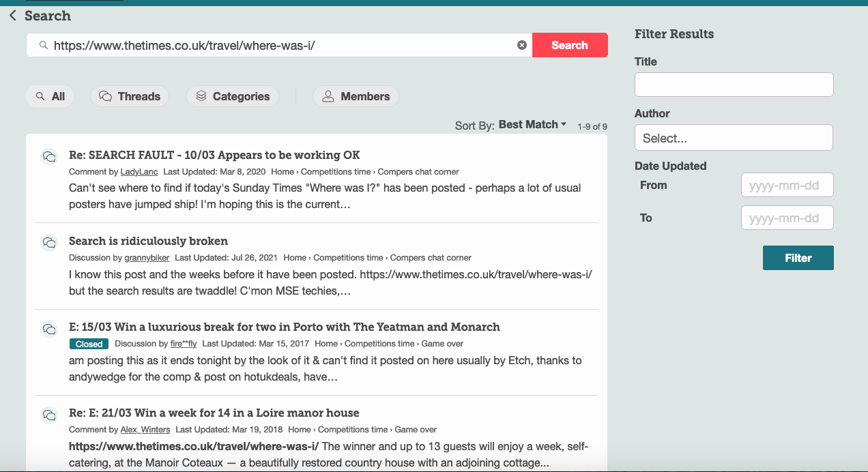Image resolution: width=868 pixels, height=472 pixels.
Task: Go back using the Search arrow
Action: pyautogui.click(x=12, y=15)
